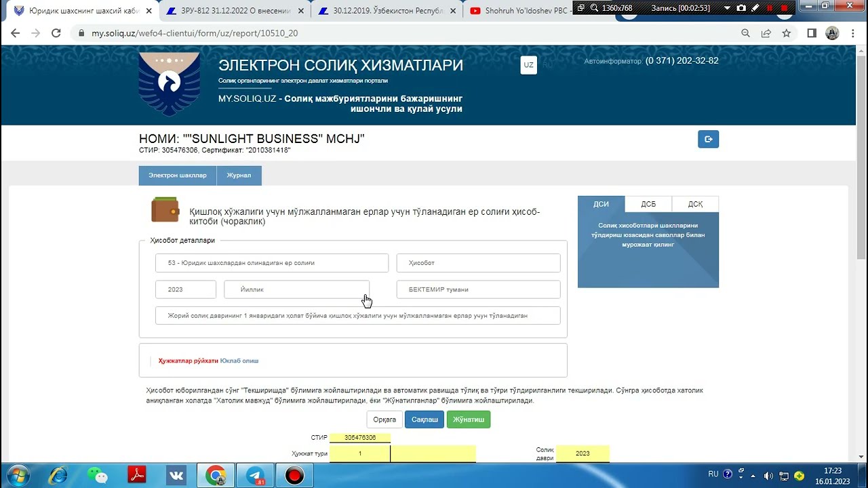The image size is (868, 488).
Task: Open the 53 - Юридик шахслардан олинадиган ер солиғи dropdown
Action: tap(272, 263)
